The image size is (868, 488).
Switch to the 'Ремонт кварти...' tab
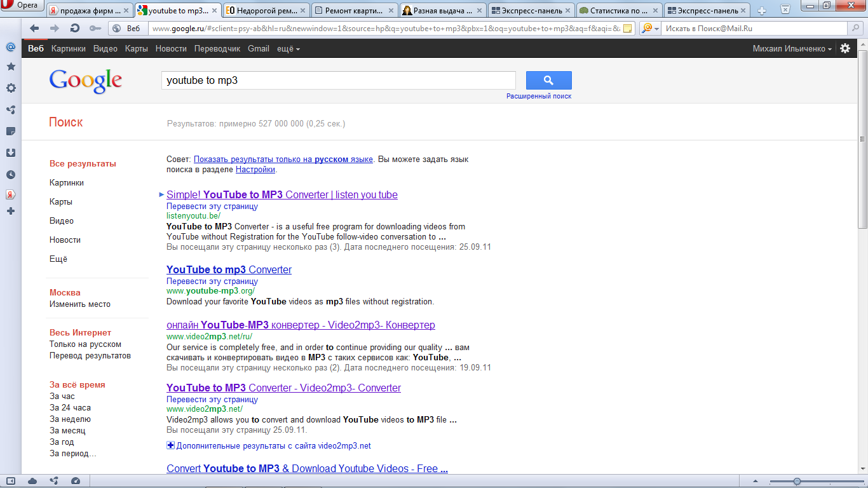coord(355,11)
